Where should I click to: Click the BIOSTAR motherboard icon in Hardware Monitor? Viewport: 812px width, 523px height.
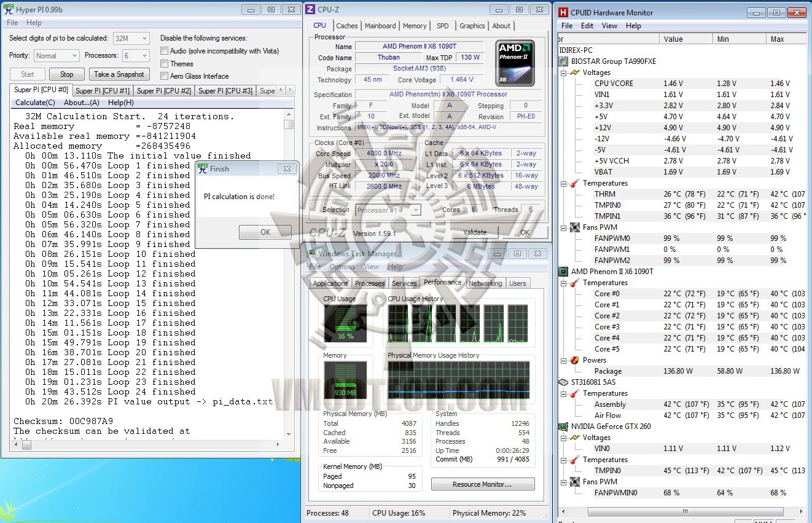click(563, 61)
